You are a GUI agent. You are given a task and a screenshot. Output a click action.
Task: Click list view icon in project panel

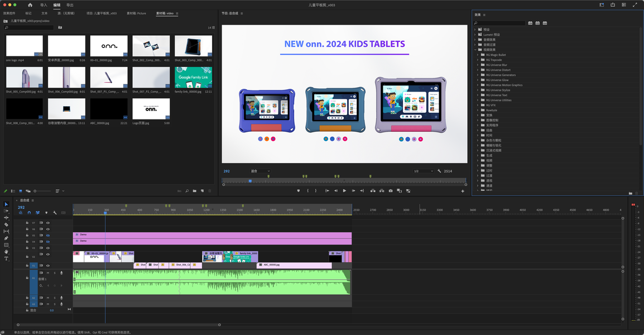(13, 191)
